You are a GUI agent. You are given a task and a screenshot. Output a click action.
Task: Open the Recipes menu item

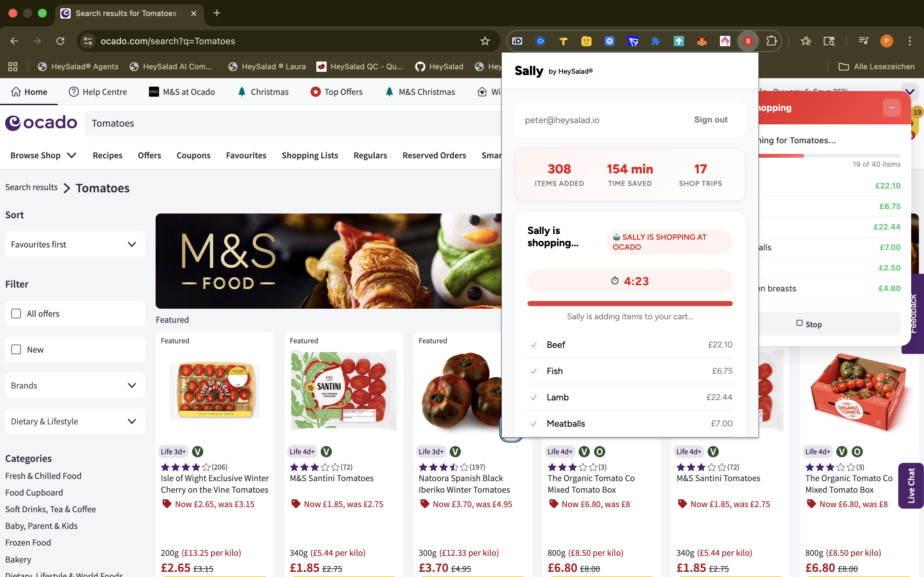(107, 155)
